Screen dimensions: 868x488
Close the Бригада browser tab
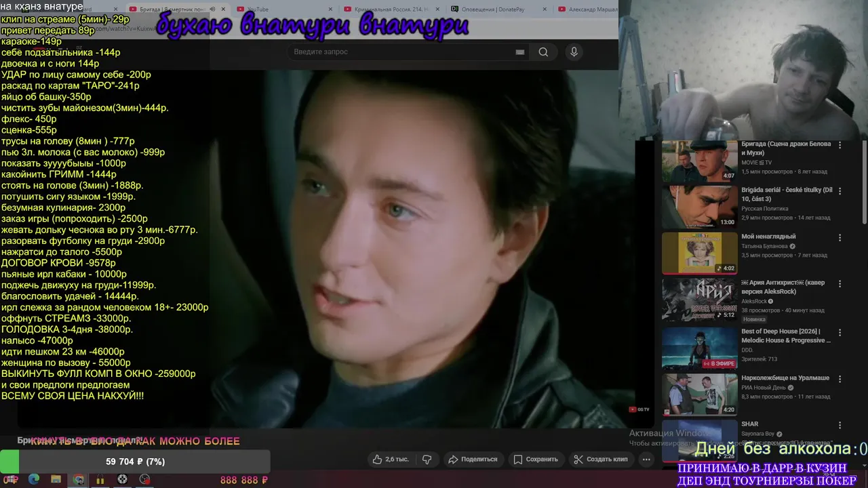coord(223,9)
